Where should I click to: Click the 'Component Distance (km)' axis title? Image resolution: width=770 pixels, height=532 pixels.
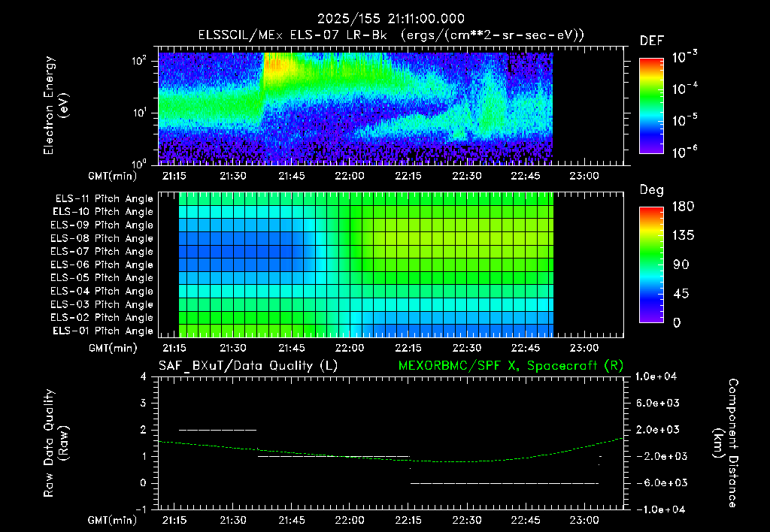(726, 443)
